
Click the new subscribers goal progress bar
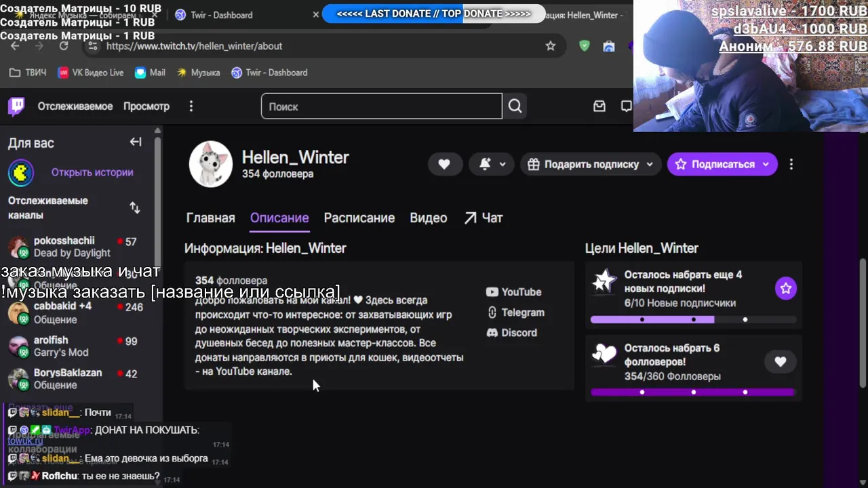pos(692,319)
